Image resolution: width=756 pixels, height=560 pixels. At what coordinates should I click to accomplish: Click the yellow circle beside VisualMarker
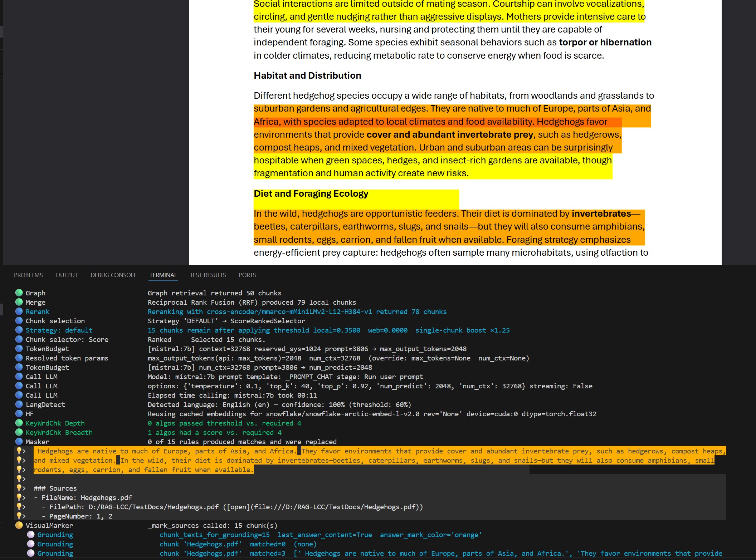[x=19, y=525]
